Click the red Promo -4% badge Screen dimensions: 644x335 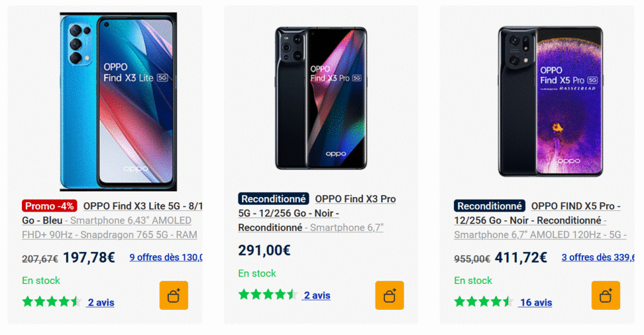pos(50,206)
